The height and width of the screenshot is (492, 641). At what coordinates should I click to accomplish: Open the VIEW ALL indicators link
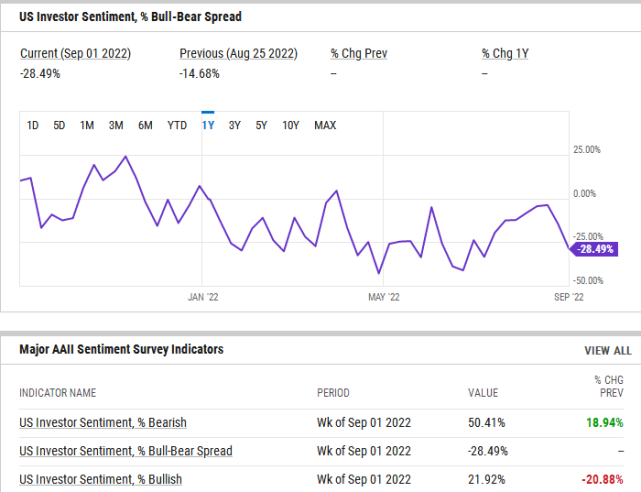[x=607, y=351]
